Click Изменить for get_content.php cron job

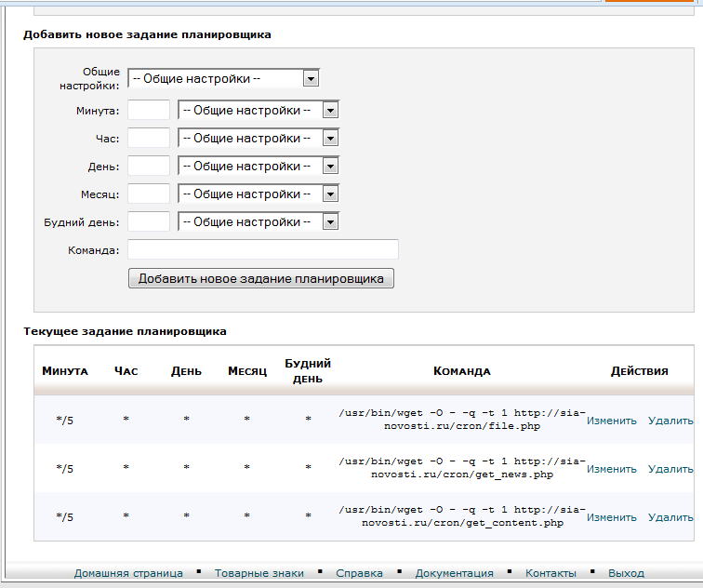click(612, 517)
